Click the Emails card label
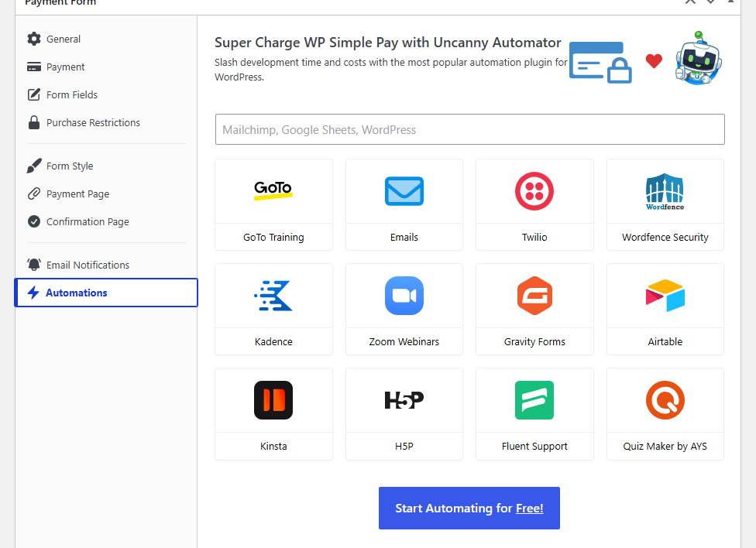The height and width of the screenshot is (548, 756). click(x=404, y=237)
